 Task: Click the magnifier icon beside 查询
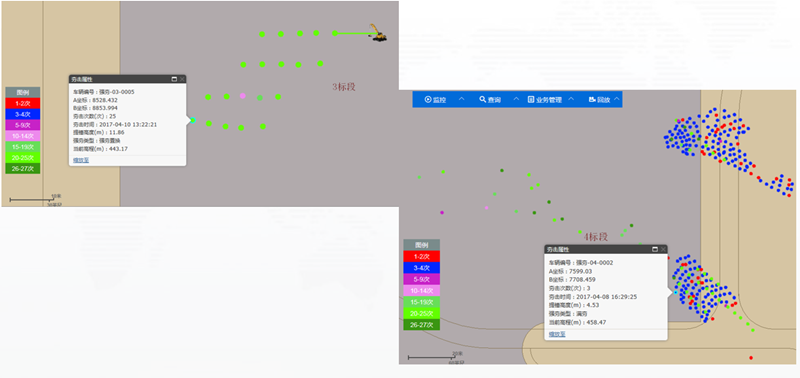pos(483,99)
